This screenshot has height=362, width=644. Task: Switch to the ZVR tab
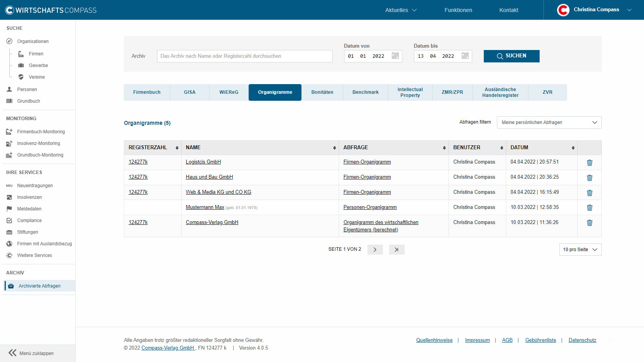coord(547,92)
